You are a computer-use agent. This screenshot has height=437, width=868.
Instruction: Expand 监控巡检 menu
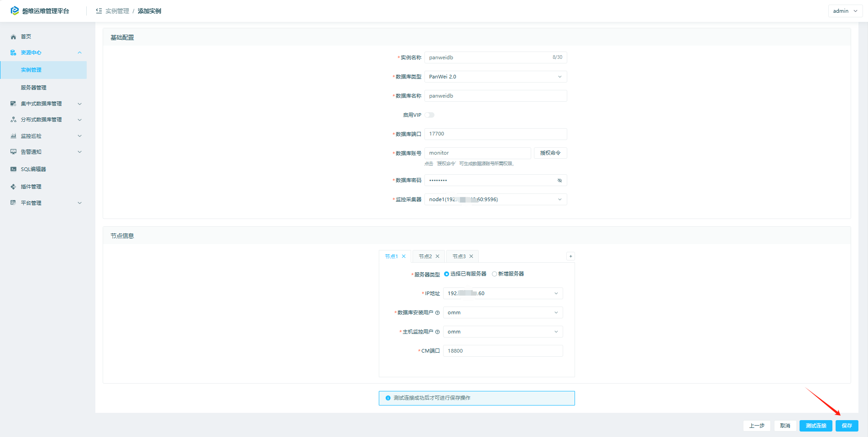click(x=80, y=136)
